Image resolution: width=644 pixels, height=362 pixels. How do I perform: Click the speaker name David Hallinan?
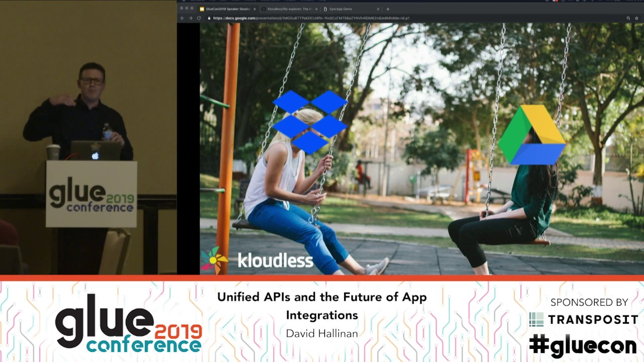[x=322, y=333]
